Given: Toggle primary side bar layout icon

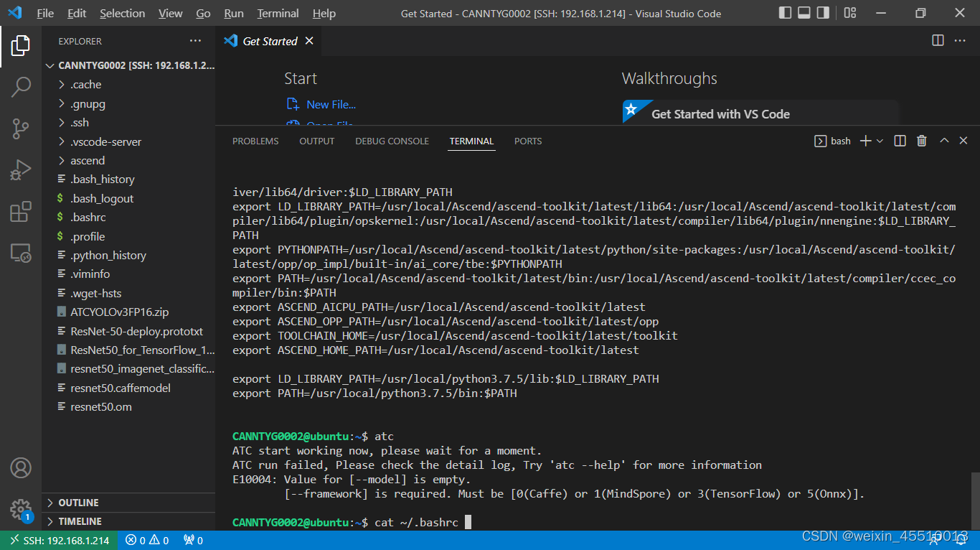Looking at the screenshot, I should pos(785,13).
